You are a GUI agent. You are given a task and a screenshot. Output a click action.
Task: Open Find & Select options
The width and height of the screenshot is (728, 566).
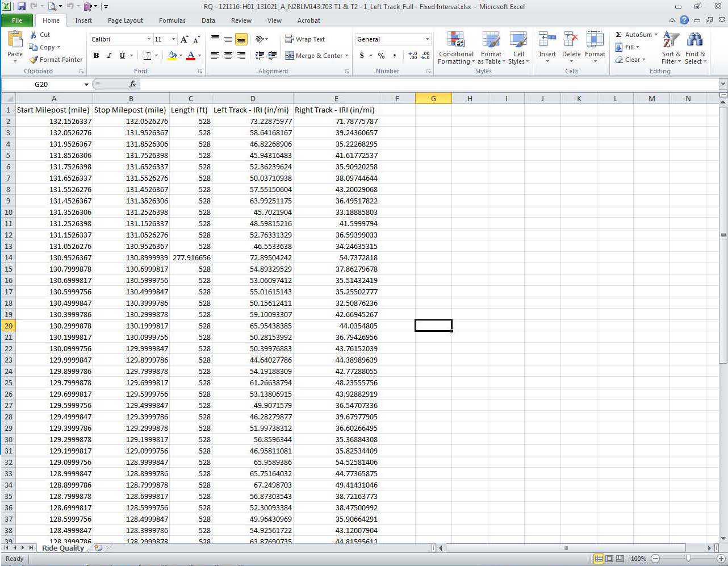click(x=695, y=48)
